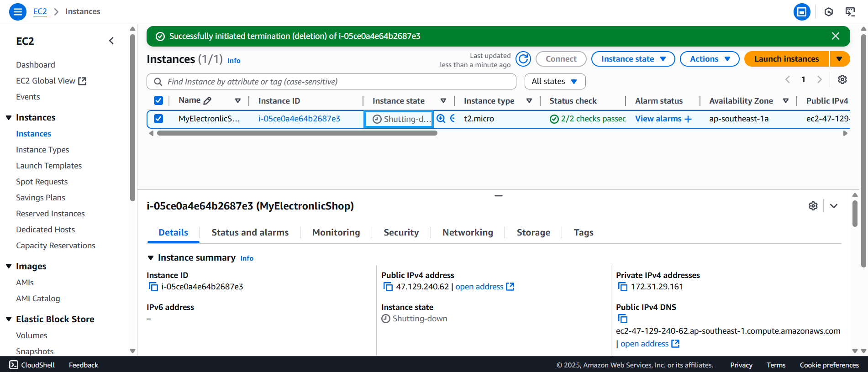Screen dimensions: 868x372
Task: Click the hexagon icon in the top bar
Action: coord(829,12)
